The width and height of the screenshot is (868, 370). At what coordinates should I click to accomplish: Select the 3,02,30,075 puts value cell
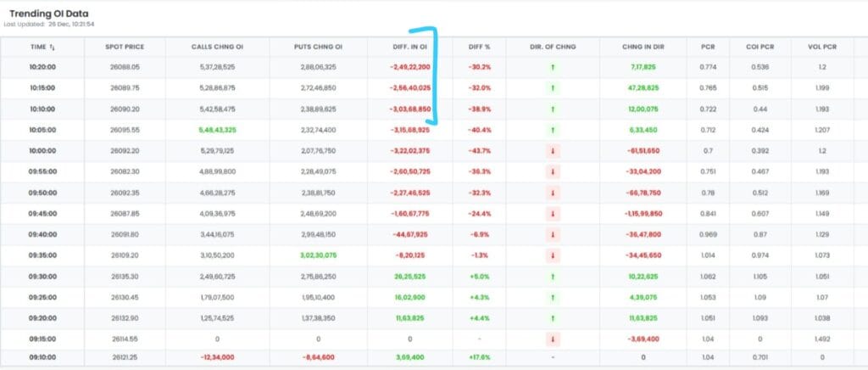click(x=318, y=255)
